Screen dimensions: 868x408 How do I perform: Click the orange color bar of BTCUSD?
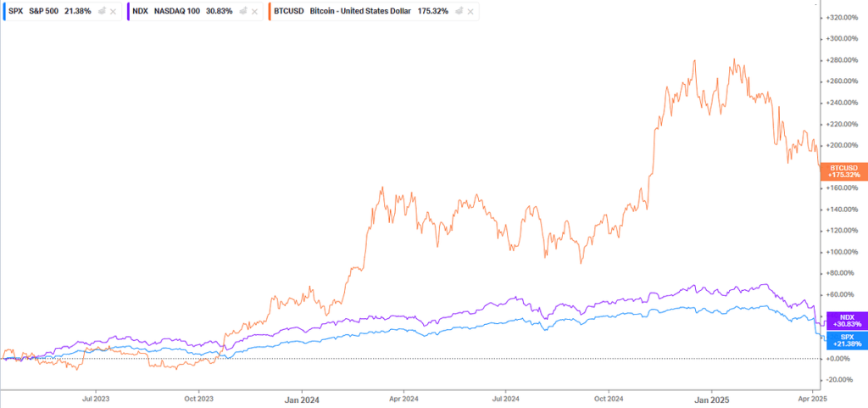(268, 12)
